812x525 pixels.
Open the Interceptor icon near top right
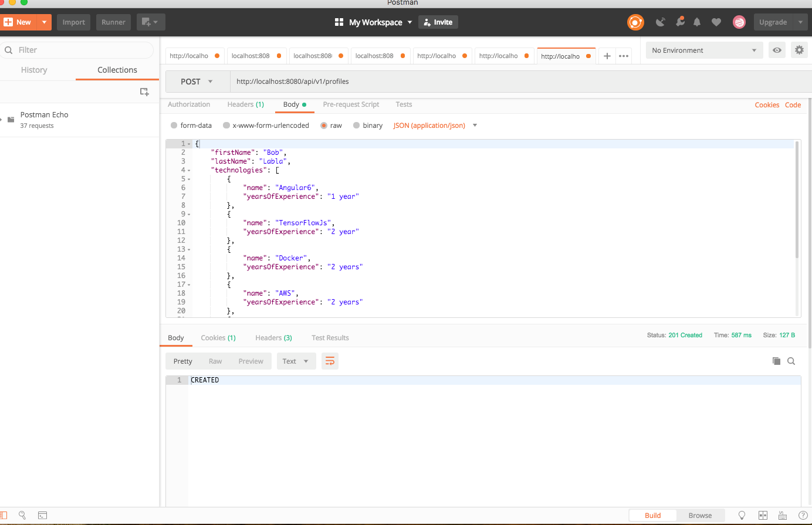(679, 22)
